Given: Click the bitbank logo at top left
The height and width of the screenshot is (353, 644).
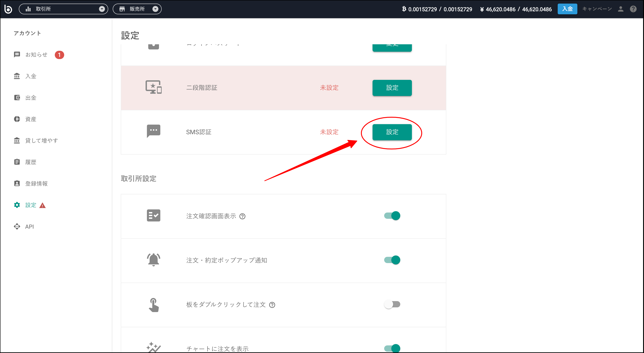Looking at the screenshot, I should click(x=8, y=9).
